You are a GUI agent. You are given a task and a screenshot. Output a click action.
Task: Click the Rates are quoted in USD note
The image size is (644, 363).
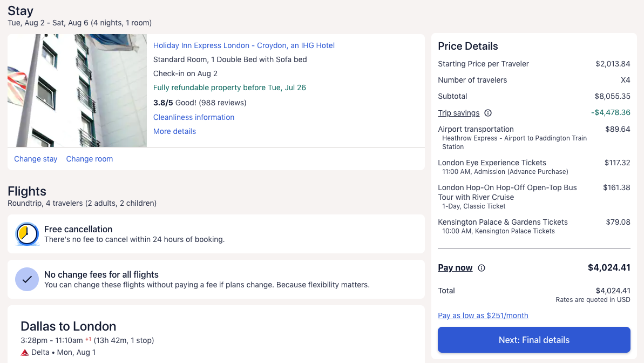[x=593, y=300]
